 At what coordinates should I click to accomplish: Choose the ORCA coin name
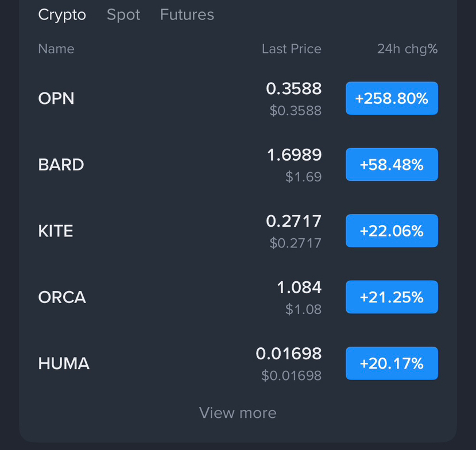click(x=62, y=297)
